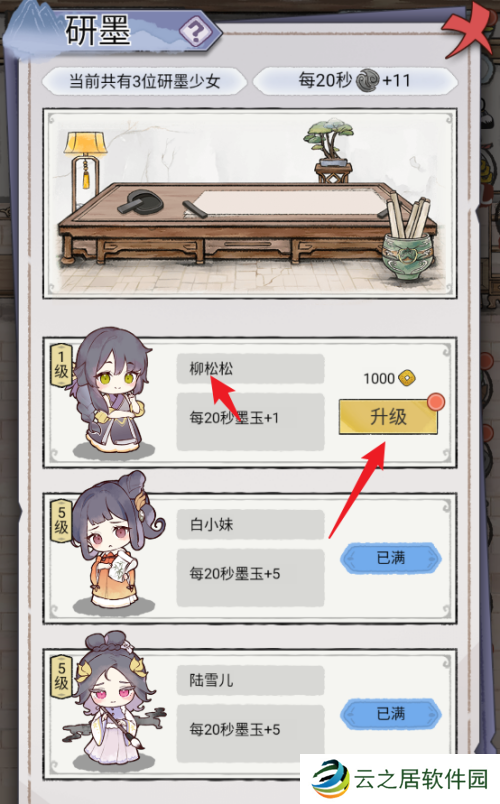Tap the 5级 level badge on 陆雪儿

pyautogui.click(x=62, y=676)
